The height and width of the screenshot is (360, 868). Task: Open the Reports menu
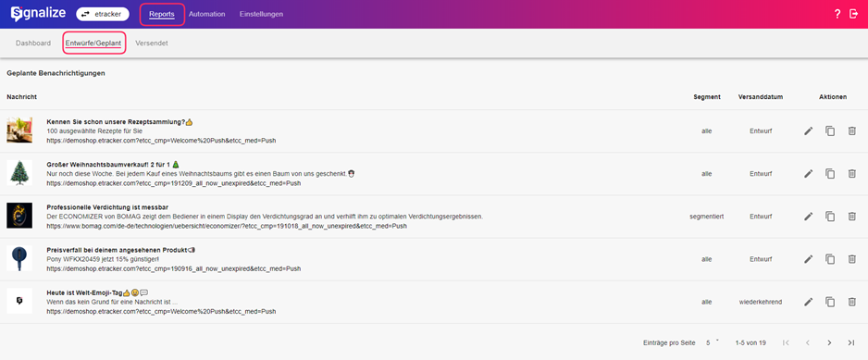click(162, 15)
